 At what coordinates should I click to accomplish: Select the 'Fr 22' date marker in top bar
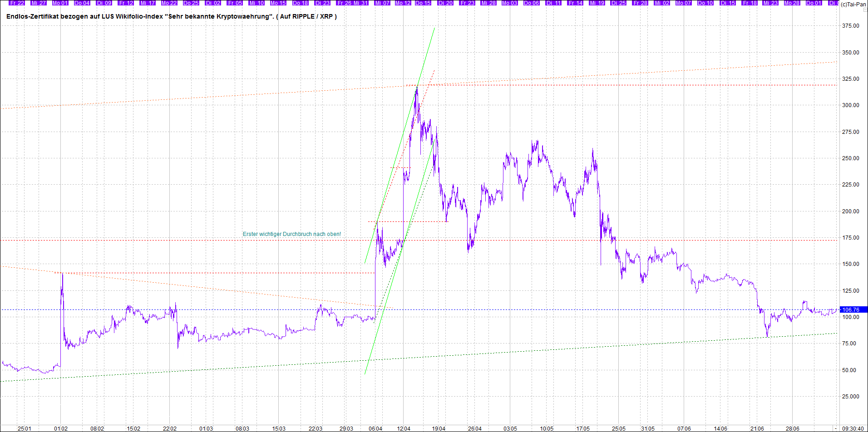tap(17, 3)
